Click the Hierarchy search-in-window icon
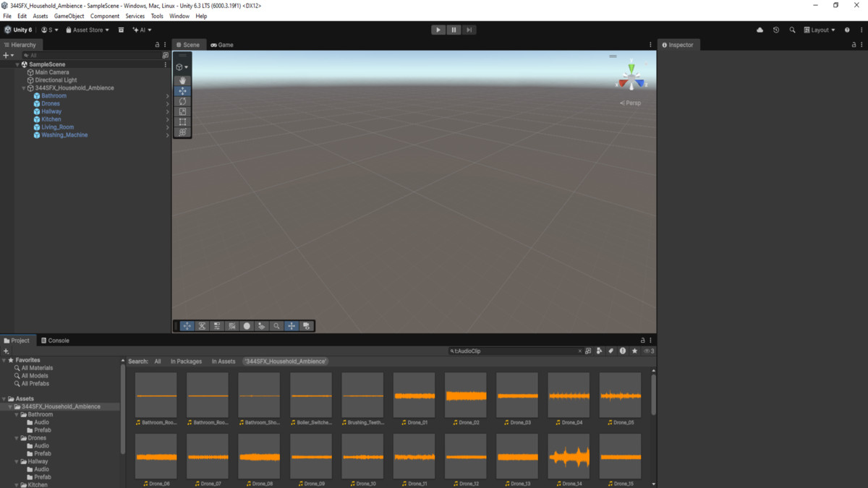The image size is (868, 488). coord(165,55)
